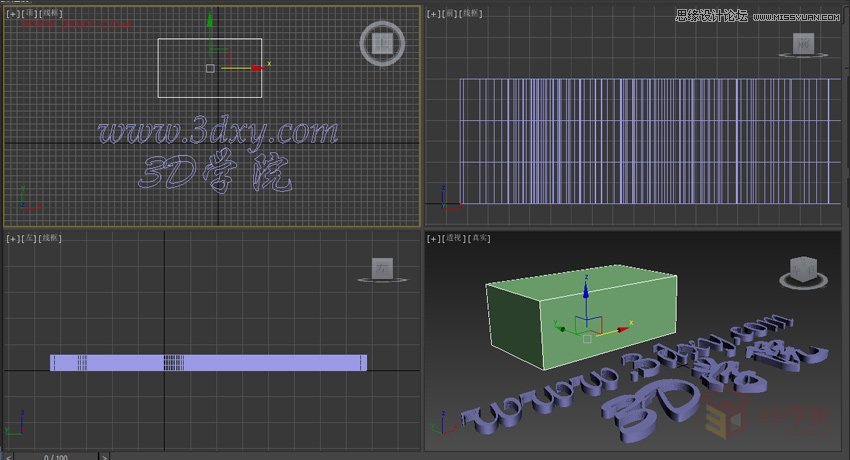Click the green Y-axis arrow in Top viewport

coord(210,22)
